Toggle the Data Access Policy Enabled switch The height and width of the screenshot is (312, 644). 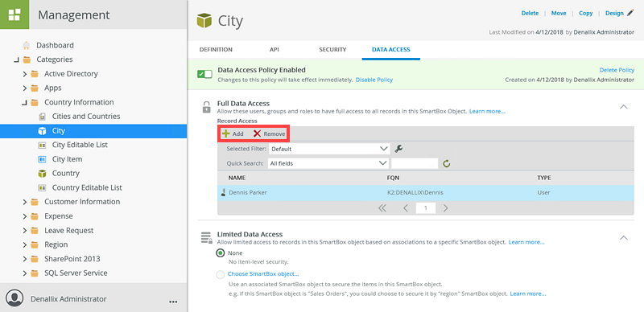pyautogui.click(x=204, y=74)
